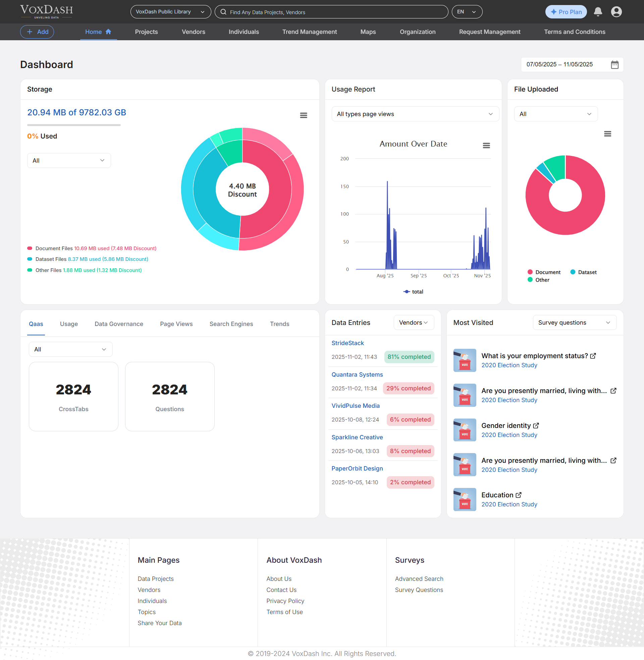Image resolution: width=644 pixels, height=660 pixels.
Task: Toggle the Document Files legend item
Action: pos(92,248)
